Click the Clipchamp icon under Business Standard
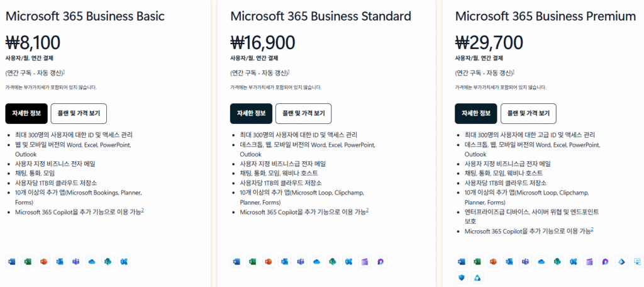 coord(365,261)
